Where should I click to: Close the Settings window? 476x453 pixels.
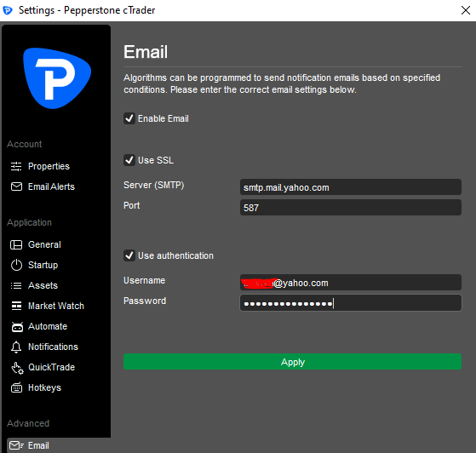point(466,10)
